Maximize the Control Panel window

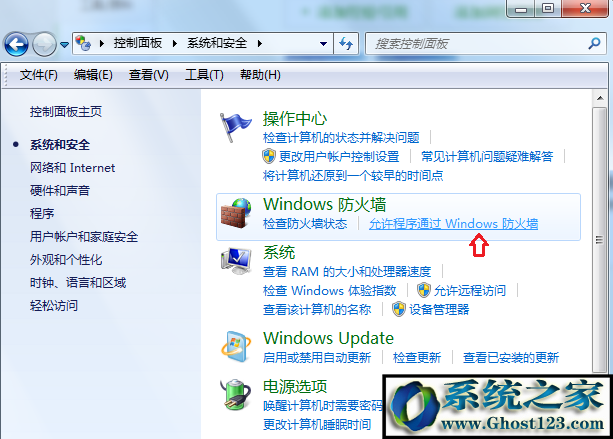click(x=548, y=9)
